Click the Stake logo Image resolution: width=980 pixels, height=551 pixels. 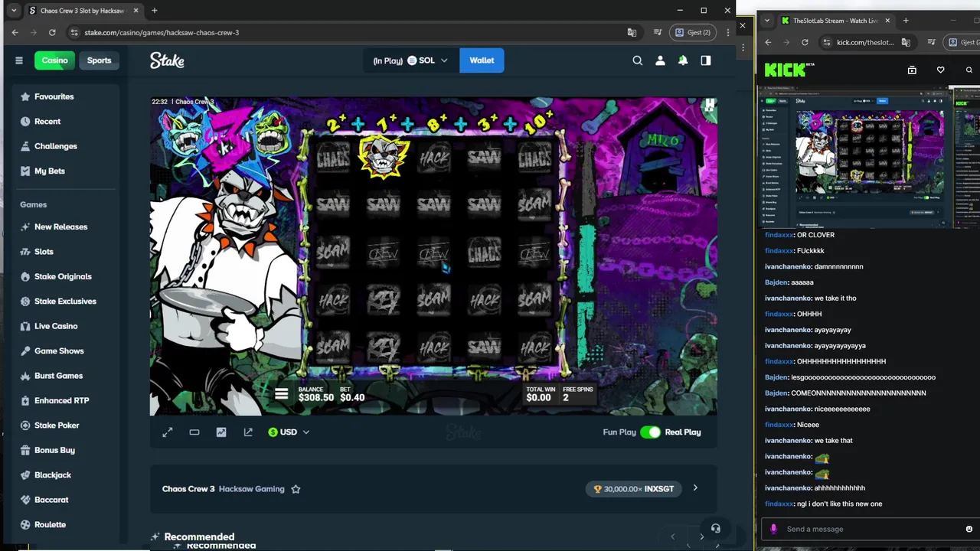point(167,60)
